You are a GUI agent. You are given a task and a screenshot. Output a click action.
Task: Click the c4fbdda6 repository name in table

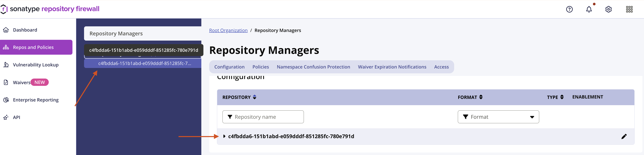click(291, 136)
